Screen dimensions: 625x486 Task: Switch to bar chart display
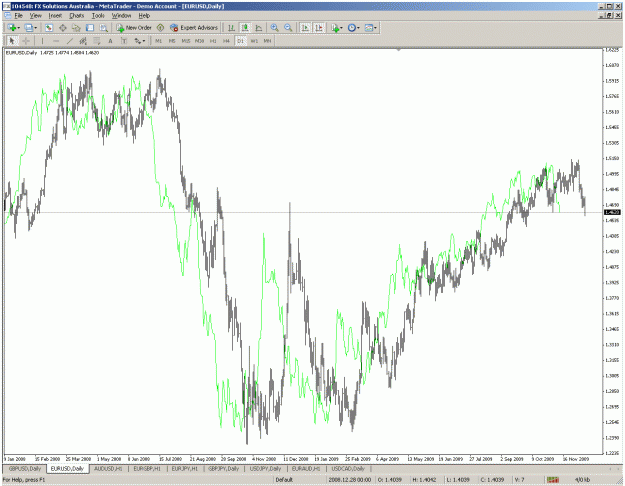click(231, 28)
